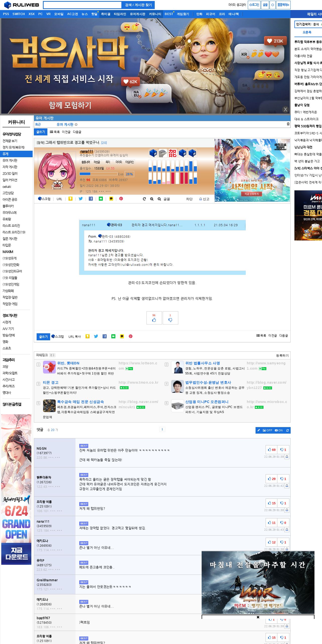Share post to Facebook under profile

click(91, 199)
